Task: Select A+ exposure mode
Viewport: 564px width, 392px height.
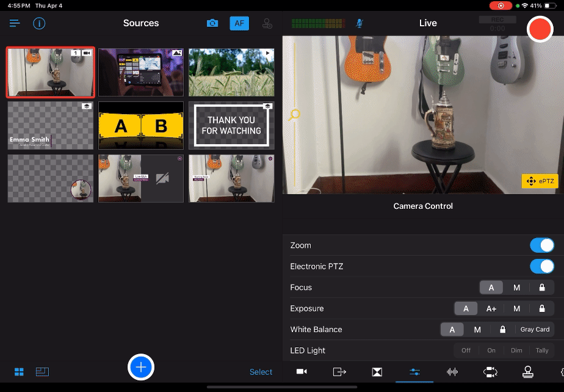Action: [491, 308]
